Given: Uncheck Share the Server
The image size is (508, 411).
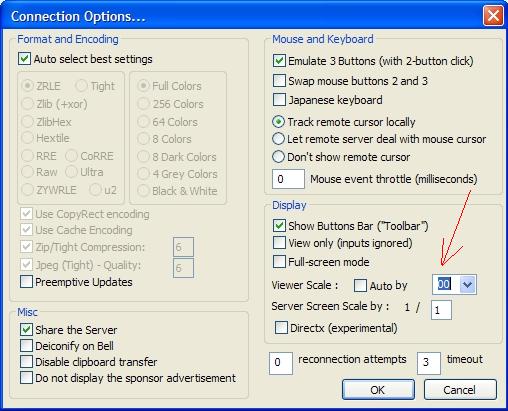Looking at the screenshot, I should pyautogui.click(x=26, y=330).
